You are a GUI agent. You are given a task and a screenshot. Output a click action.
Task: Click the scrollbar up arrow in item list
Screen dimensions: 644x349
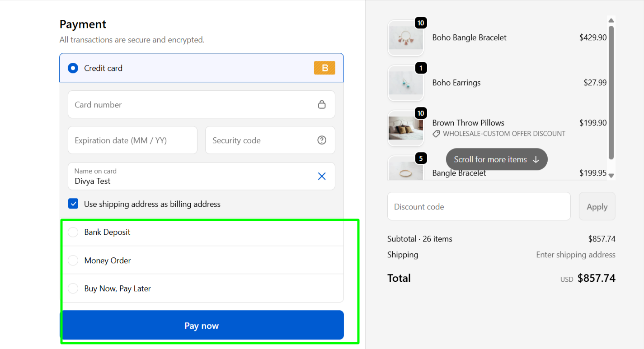[x=611, y=20]
